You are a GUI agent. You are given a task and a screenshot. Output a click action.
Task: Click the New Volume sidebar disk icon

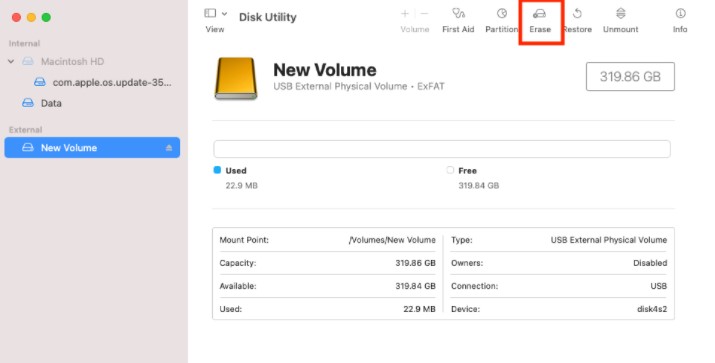pyautogui.click(x=28, y=148)
